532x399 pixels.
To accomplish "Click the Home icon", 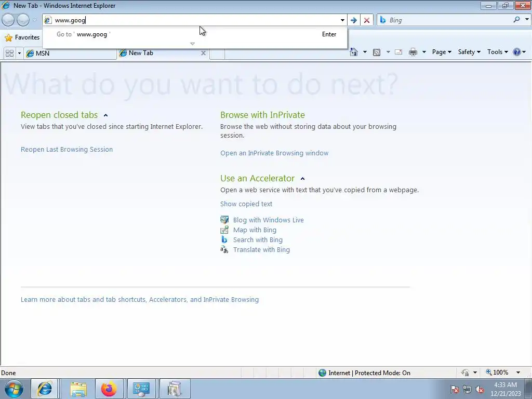I will coord(353,52).
